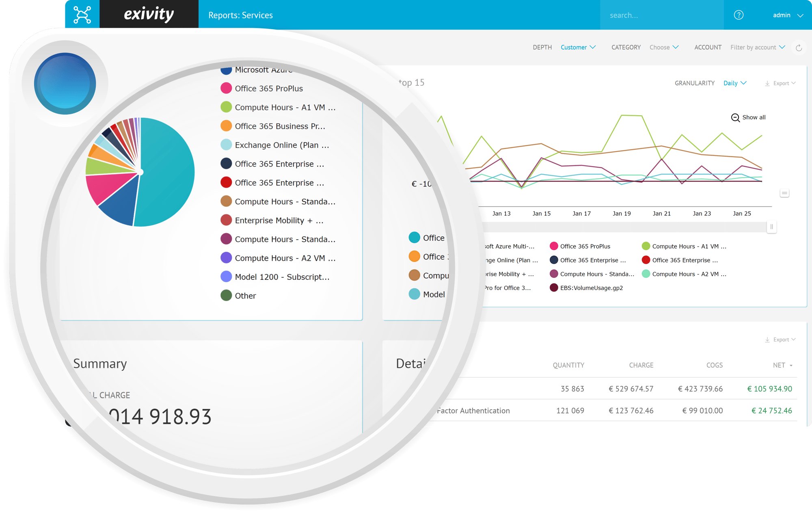The width and height of the screenshot is (812, 517).
Task: Click the Summary section heading
Action: [100, 363]
